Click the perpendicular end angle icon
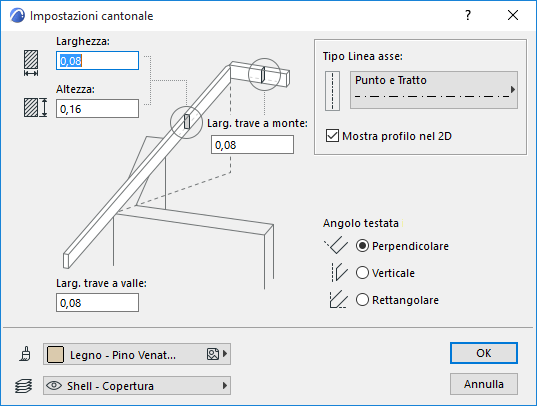Screen dimensions: 537x406 click(336, 245)
